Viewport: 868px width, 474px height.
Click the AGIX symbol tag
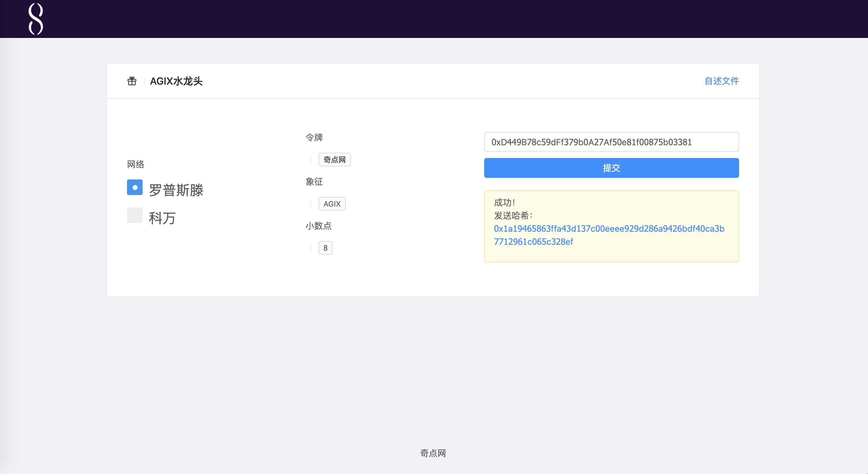tap(332, 204)
